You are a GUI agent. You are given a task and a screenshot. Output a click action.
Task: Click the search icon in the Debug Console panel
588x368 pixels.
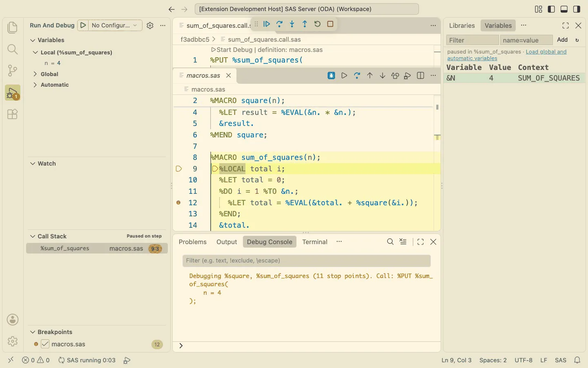[x=390, y=242]
